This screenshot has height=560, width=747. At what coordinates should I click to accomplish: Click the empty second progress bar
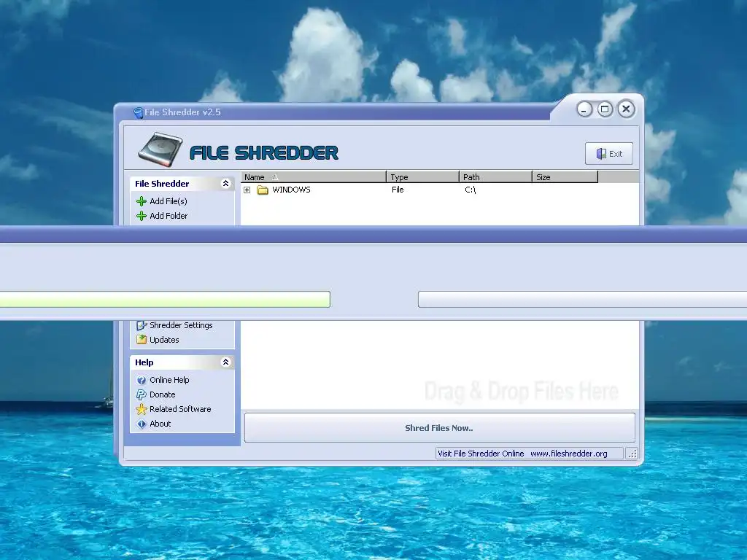[582, 300]
